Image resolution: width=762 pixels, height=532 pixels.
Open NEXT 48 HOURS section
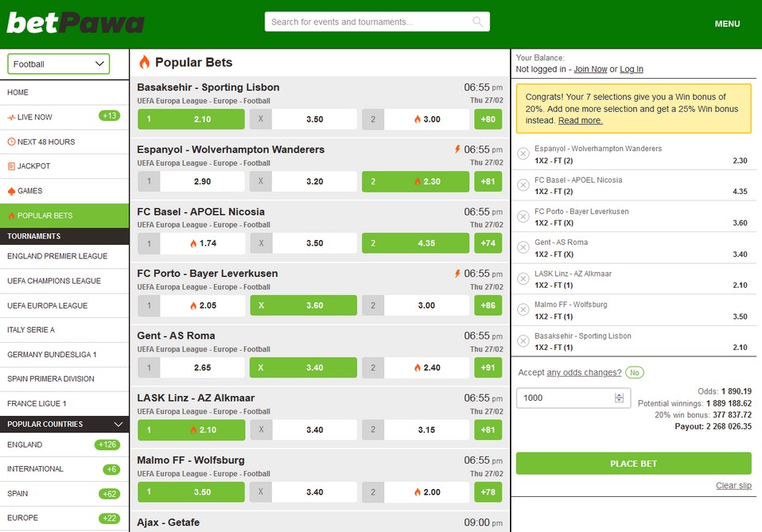point(64,142)
